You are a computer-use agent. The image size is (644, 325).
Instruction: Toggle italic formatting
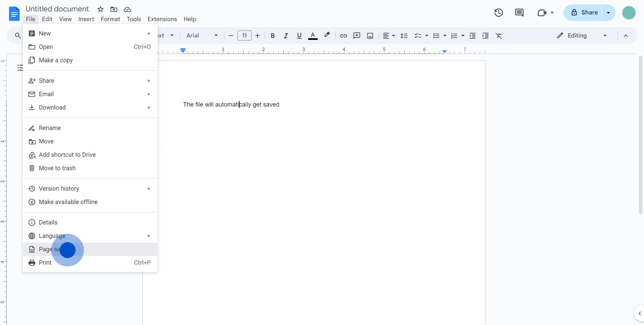286,36
